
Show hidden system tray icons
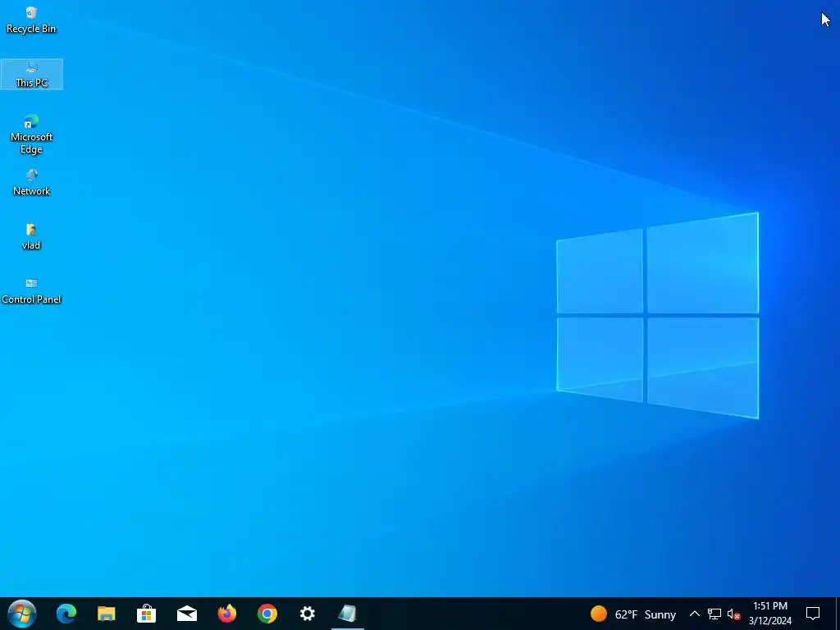pos(694,614)
